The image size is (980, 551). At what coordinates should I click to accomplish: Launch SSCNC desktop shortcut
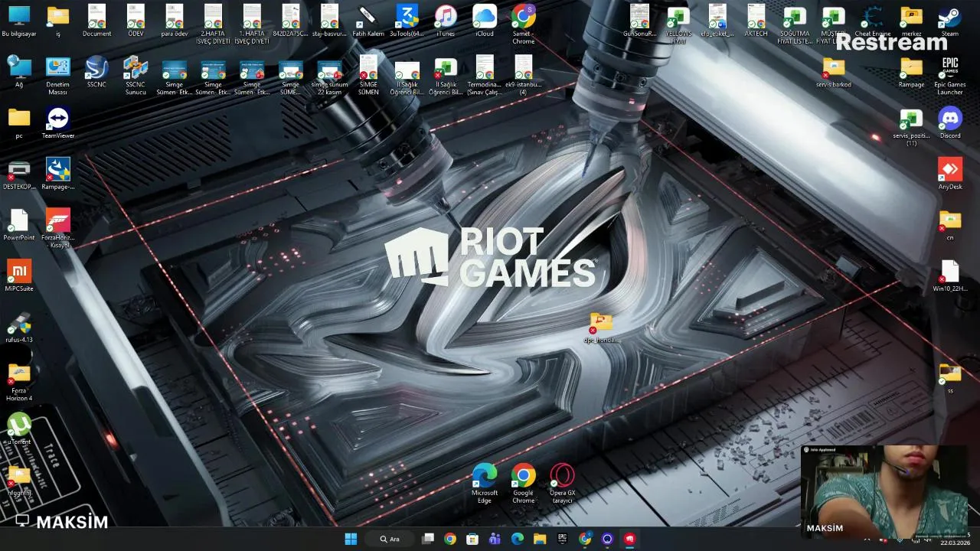pyautogui.click(x=96, y=72)
